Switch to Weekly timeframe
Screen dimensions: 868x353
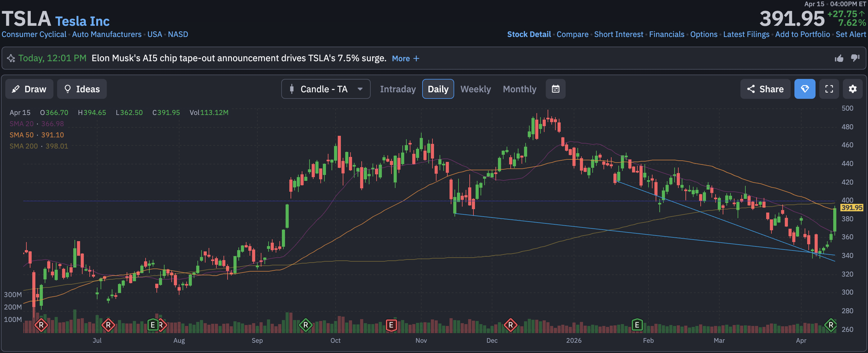click(x=475, y=89)
